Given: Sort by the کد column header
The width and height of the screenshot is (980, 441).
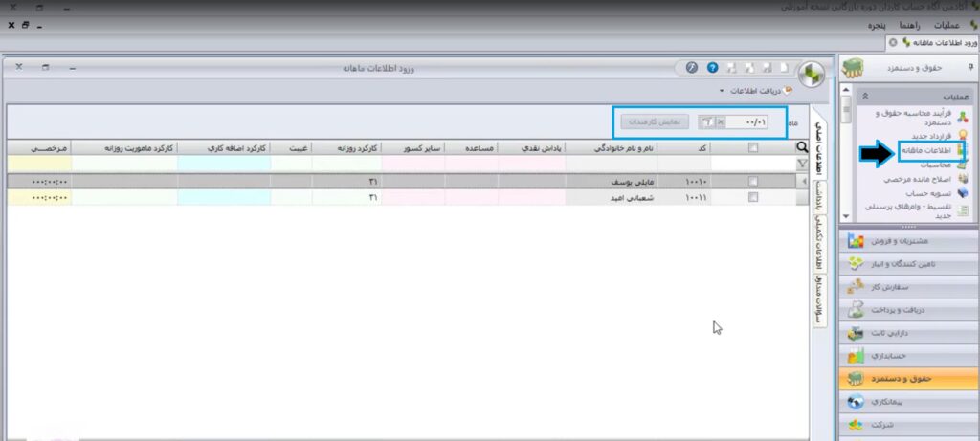Looking at the screenshot, I should coord(684,147).
